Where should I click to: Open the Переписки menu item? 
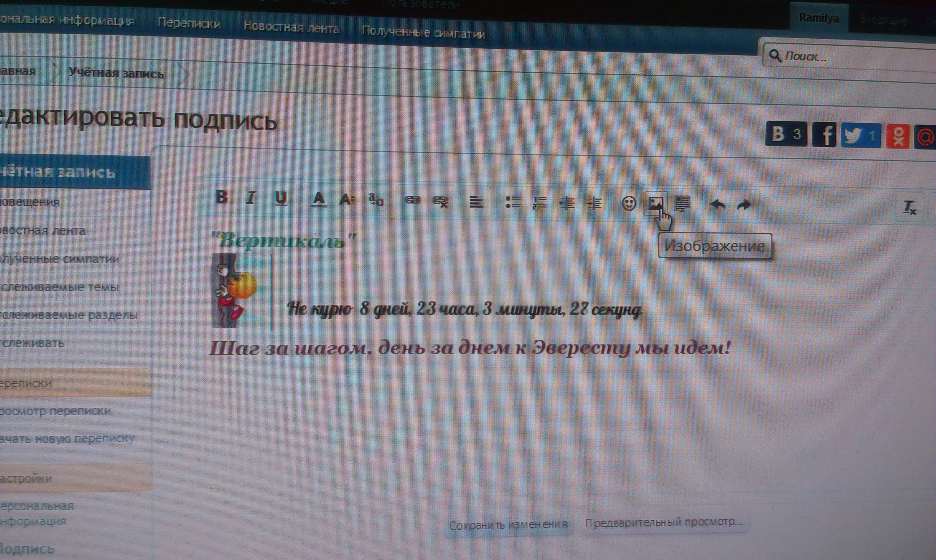pyautogui.click(x=190, y=23)
